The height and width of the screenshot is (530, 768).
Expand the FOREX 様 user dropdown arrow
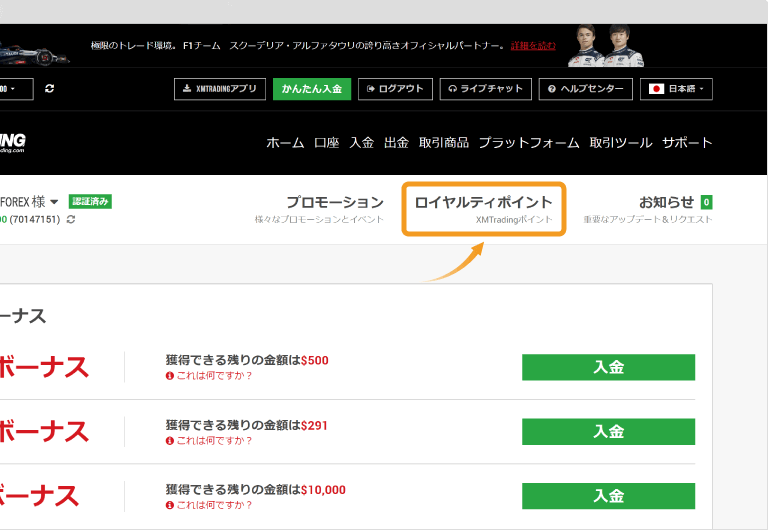point(54,202)
